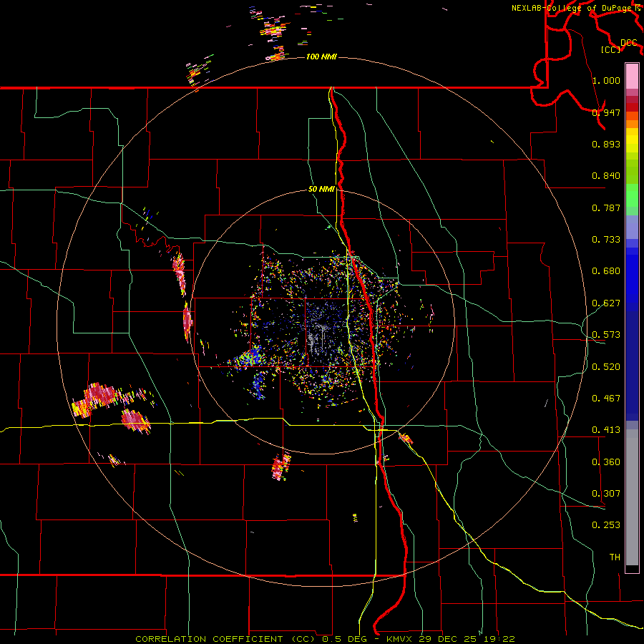The image size is (644, 644).
Task: Select the 1.000 value on the color scale
Action: coord(606,80)
